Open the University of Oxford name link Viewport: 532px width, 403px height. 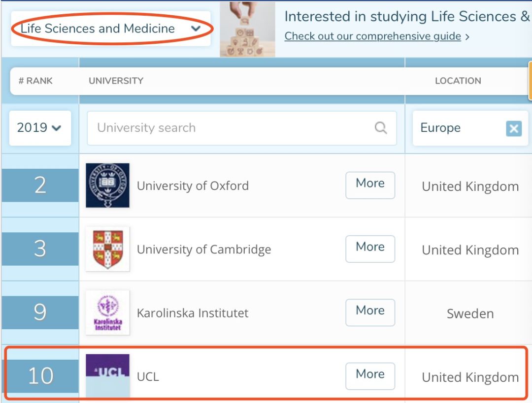193,186
